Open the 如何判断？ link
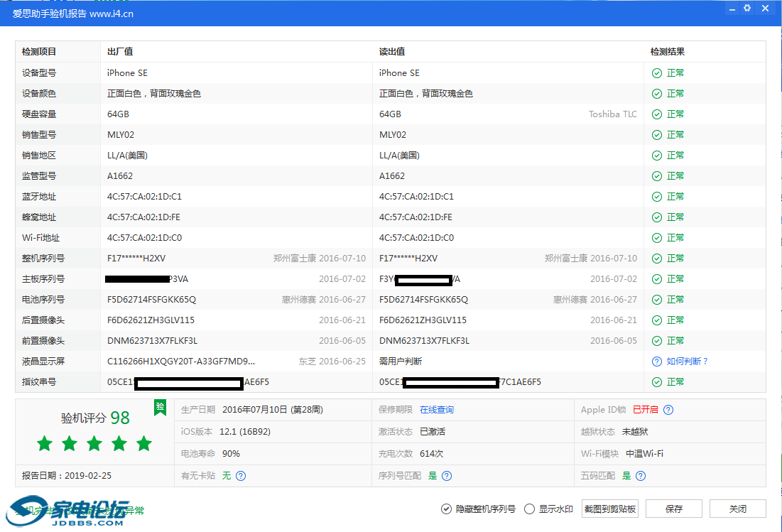Screen dimensions: 782x532 point(688,362)
